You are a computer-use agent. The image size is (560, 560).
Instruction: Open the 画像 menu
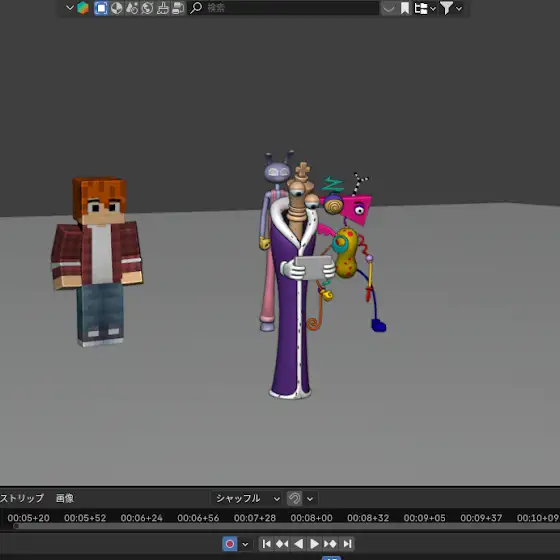coord(65,498)
